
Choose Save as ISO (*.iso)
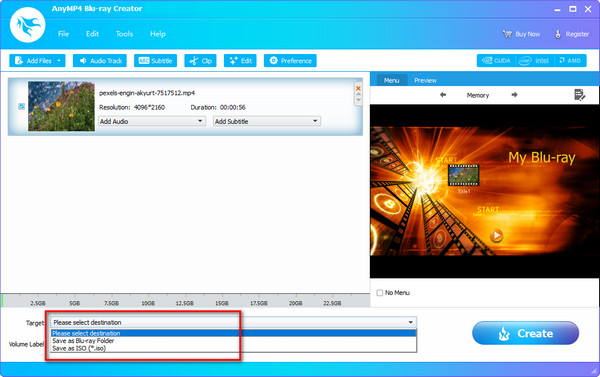pos(233,348)
